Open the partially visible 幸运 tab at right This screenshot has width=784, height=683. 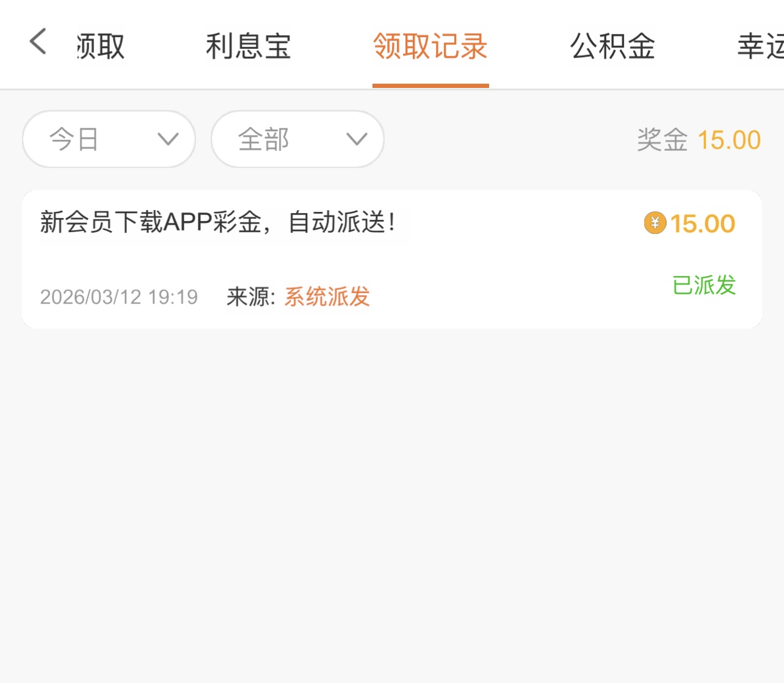(x=760, y=46)
